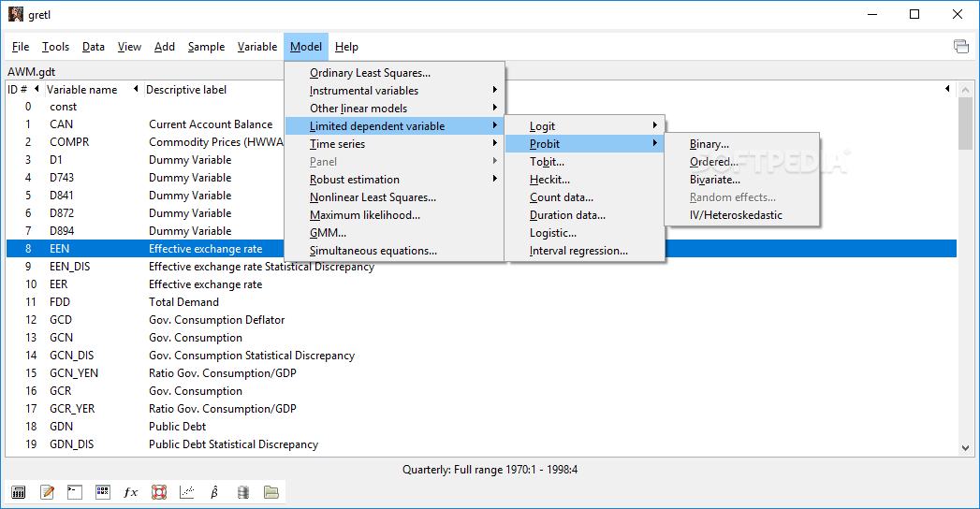Select Probit submenu item
The width and height of the screenshot is (980, 509).
[584, 144]
